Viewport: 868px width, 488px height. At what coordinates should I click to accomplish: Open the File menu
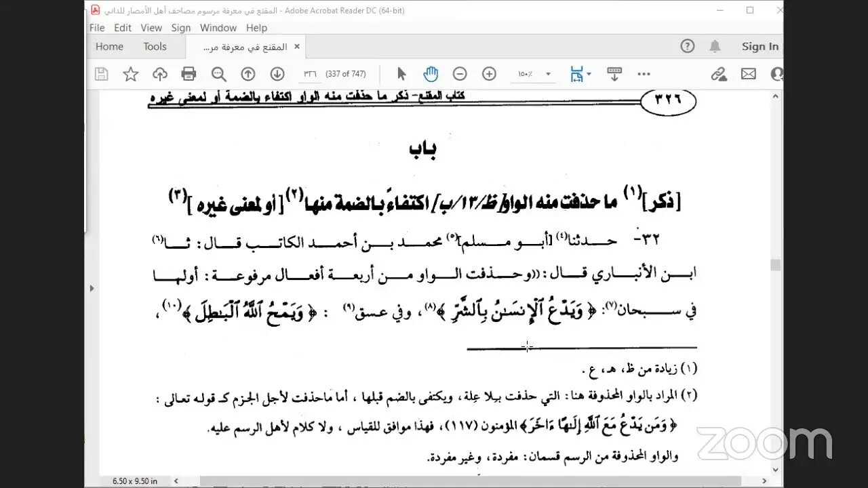point(97,28)
